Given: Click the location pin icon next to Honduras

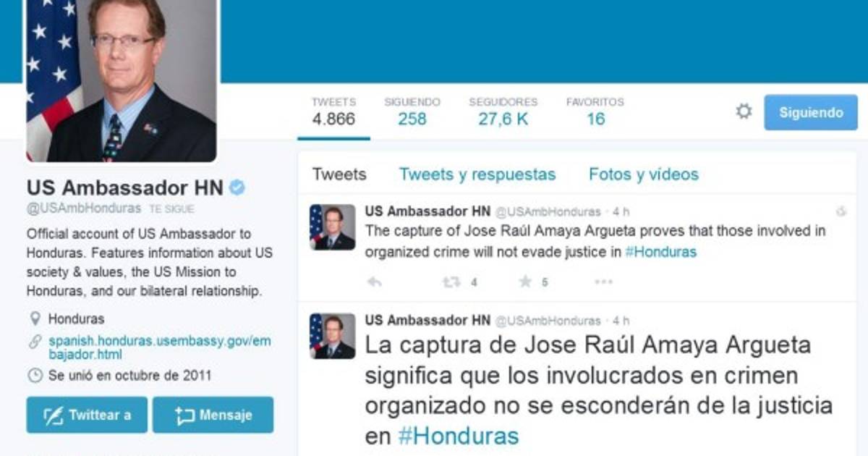Looking at the screenshot, I should click(x=34, y=318).
